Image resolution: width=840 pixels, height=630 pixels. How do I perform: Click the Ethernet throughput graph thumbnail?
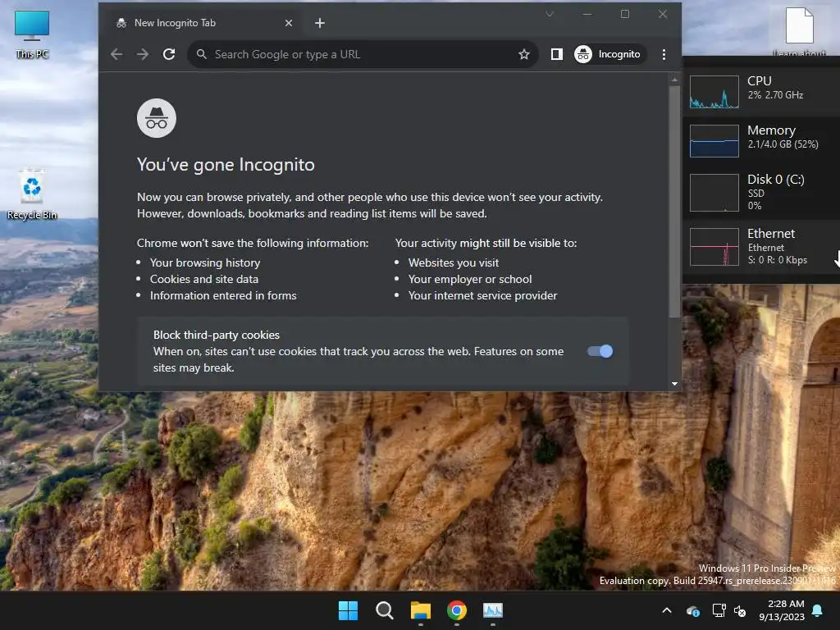click(714, 247)
